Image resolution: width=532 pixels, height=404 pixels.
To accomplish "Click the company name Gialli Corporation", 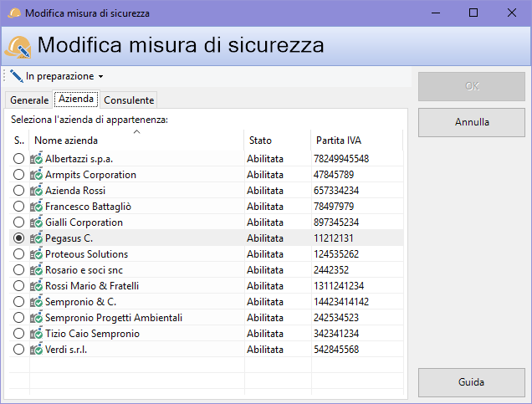I will (x=84, y=222).
